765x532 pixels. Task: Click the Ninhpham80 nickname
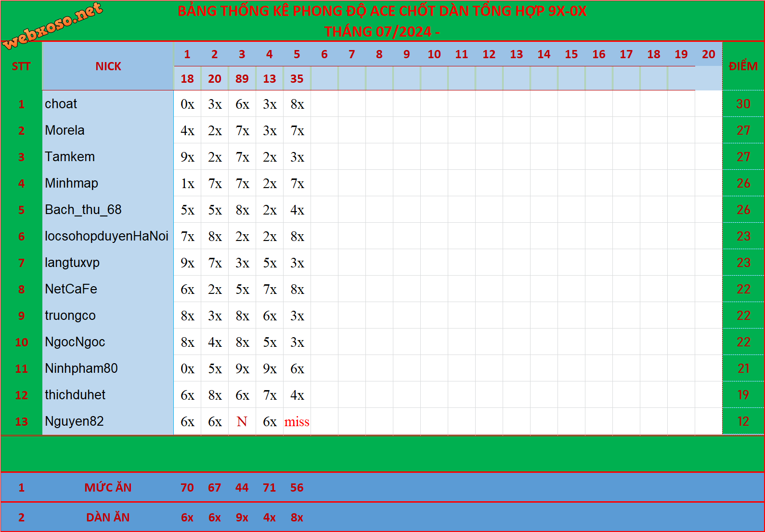point(108,368)
